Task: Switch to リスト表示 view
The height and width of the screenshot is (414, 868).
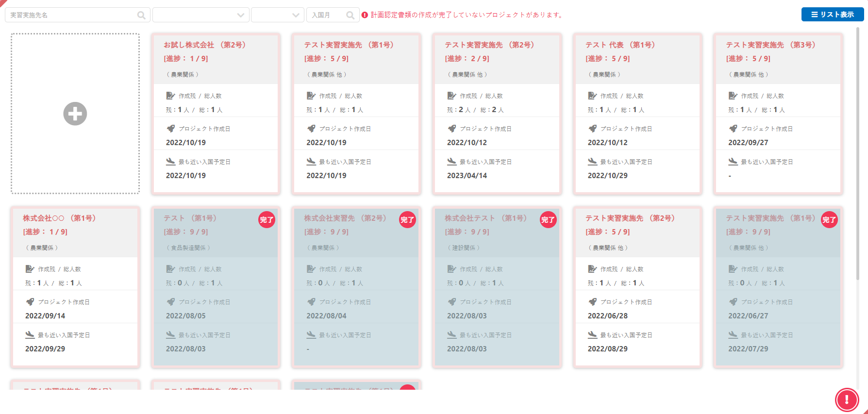Action: 832,15
